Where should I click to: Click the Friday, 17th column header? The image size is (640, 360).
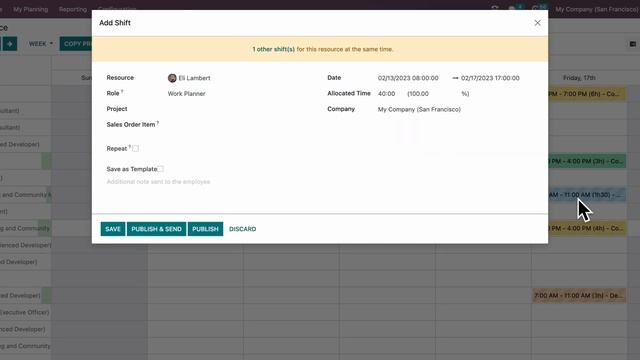(x=579, y=78)
